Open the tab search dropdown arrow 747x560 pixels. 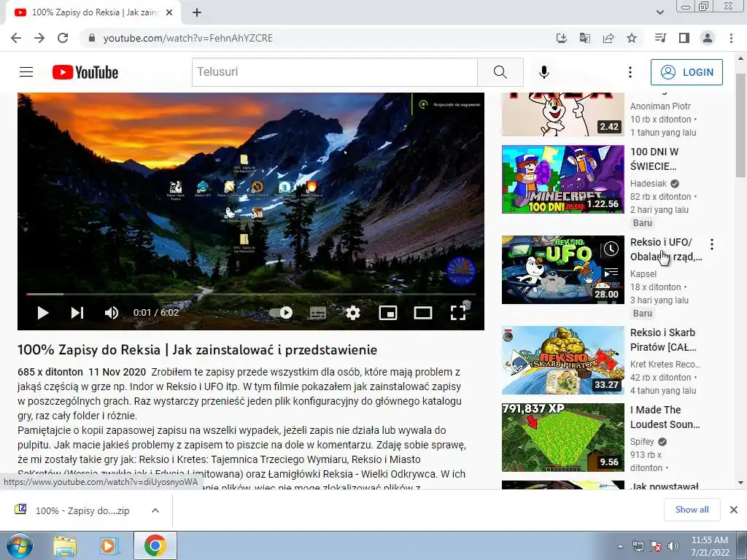(660, 12)
